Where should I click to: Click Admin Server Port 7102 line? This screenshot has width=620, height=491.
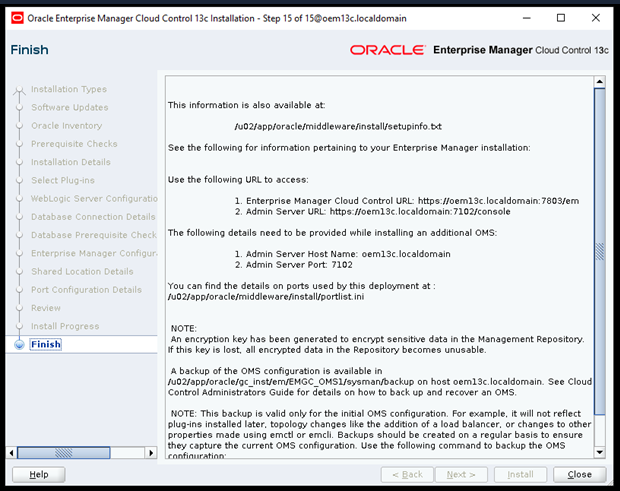pos(293,264)
